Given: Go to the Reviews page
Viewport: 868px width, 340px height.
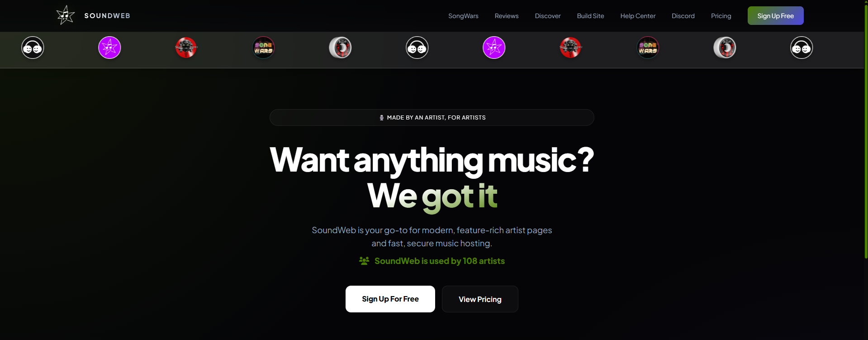Looking at the screenshot, I should pyautogui.click(x=507, y=16).
